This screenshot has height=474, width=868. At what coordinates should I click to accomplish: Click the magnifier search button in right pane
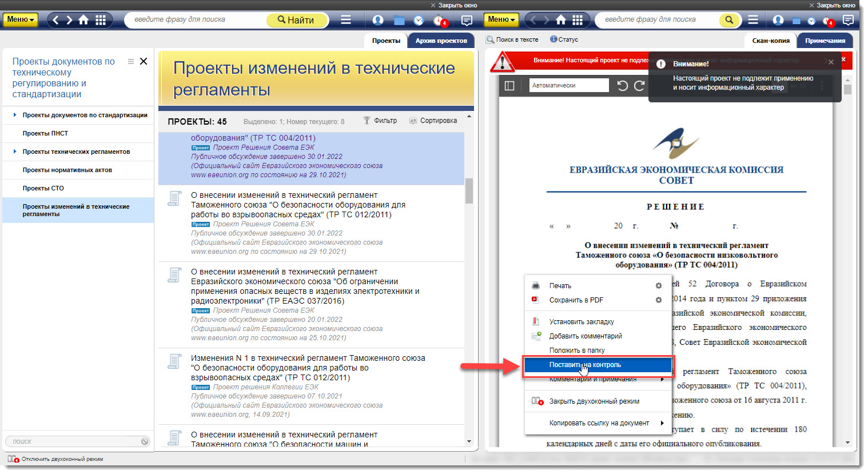coord(729,20)
